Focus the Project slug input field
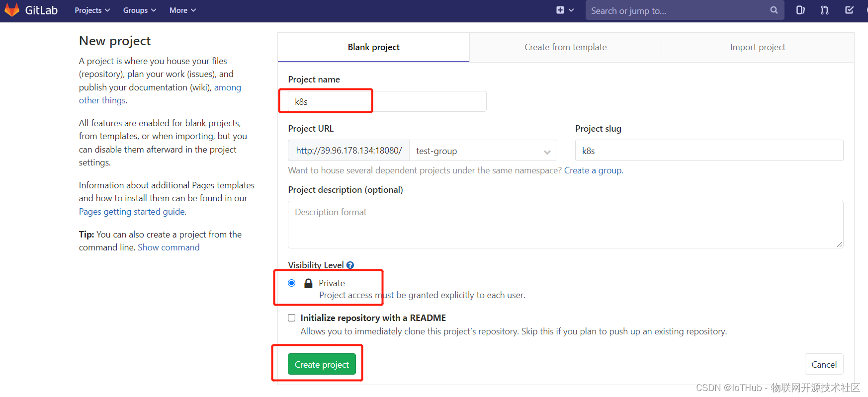Image resolution: width=868 pixels, height=397 pixels. [x=709, y=151]
